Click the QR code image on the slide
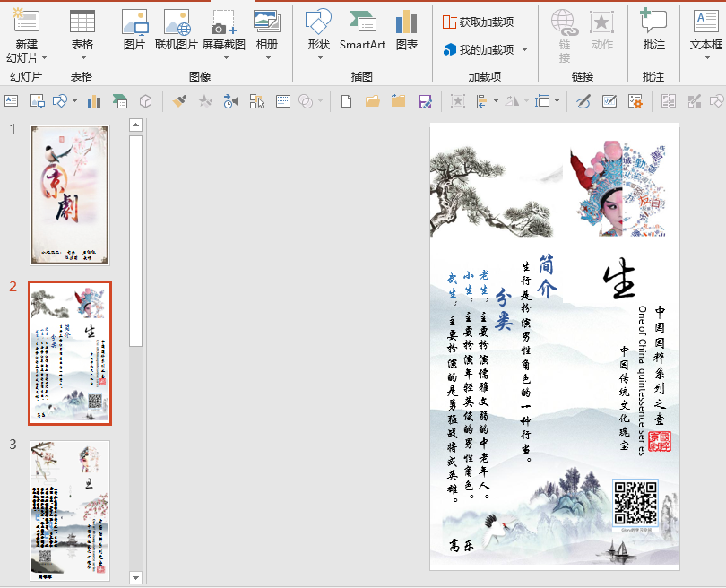The image size is (726, 588). pos(635,503)
